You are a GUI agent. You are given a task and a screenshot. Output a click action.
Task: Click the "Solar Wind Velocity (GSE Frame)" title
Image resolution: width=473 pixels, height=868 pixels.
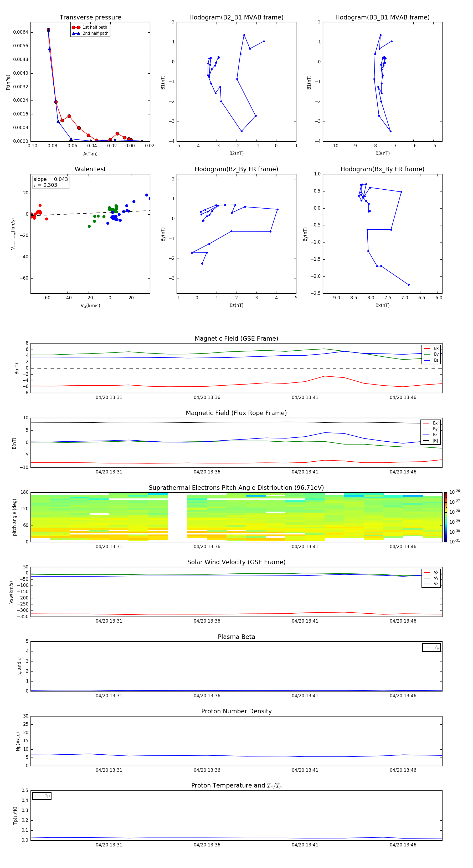click(236, 562)
